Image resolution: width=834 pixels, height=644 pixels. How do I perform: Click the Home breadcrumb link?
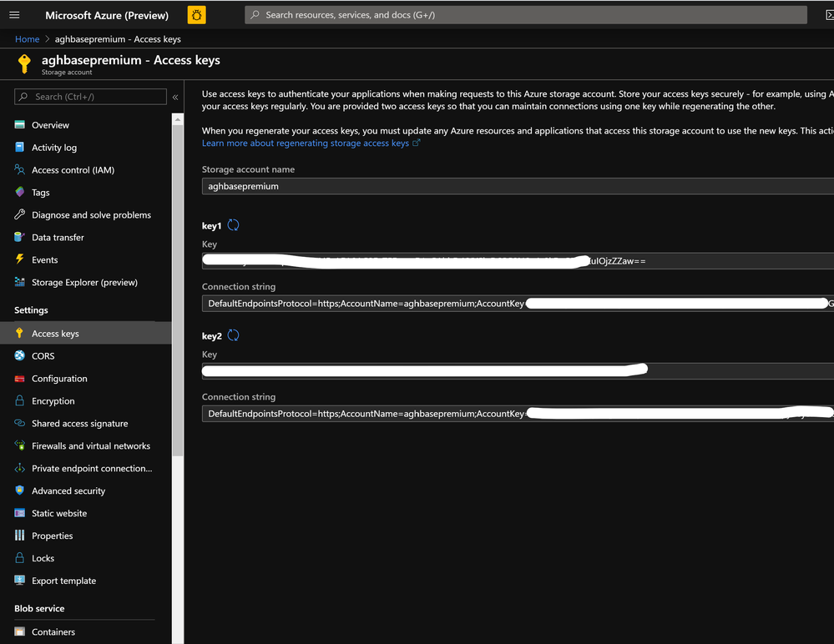(x=27, y=38)
